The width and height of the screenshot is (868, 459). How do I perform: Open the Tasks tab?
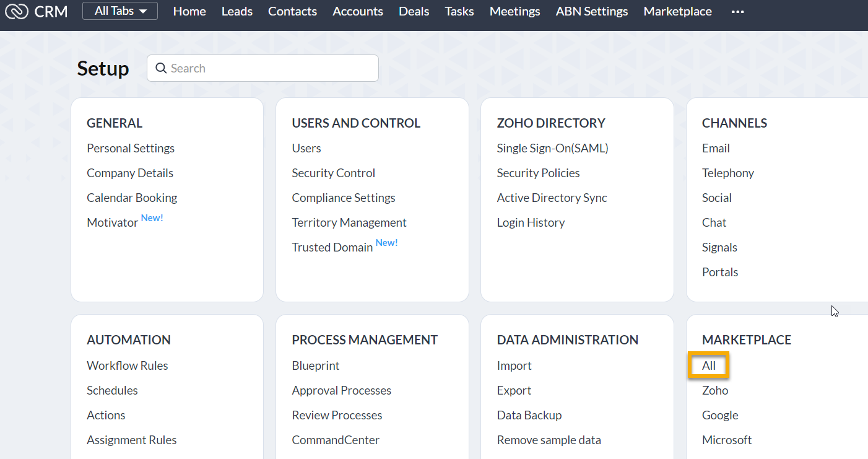pyautogui.click(x=459, y=11)
